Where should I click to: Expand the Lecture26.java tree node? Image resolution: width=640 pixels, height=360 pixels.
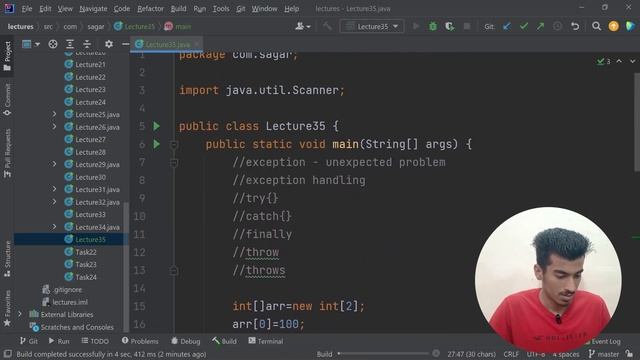click(54, 127)
